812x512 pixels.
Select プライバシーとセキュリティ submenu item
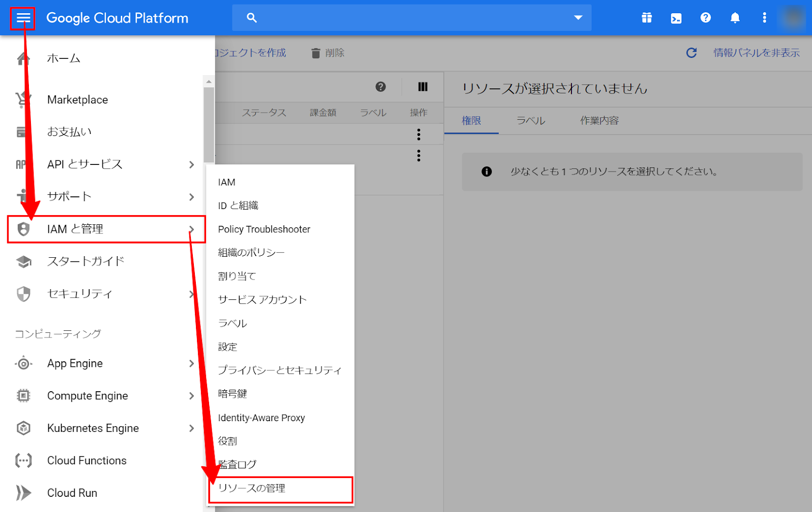(280, 370)
